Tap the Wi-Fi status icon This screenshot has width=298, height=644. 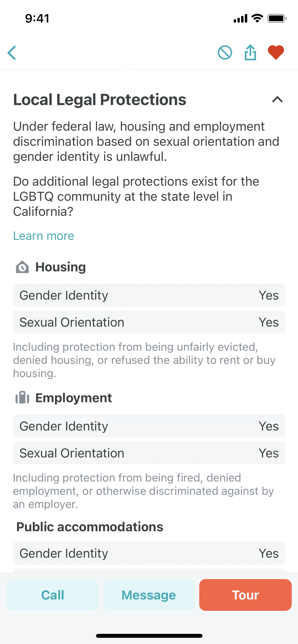[x=257, y=18]
